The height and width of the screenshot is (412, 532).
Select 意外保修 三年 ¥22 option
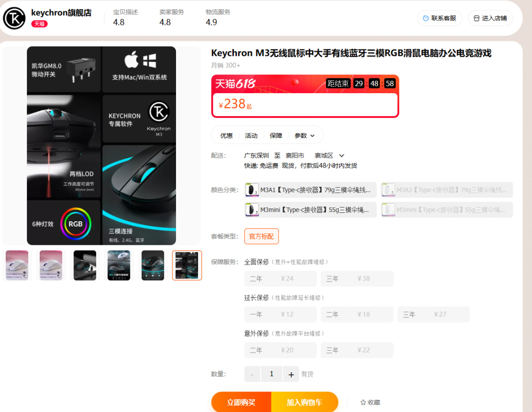357,350
